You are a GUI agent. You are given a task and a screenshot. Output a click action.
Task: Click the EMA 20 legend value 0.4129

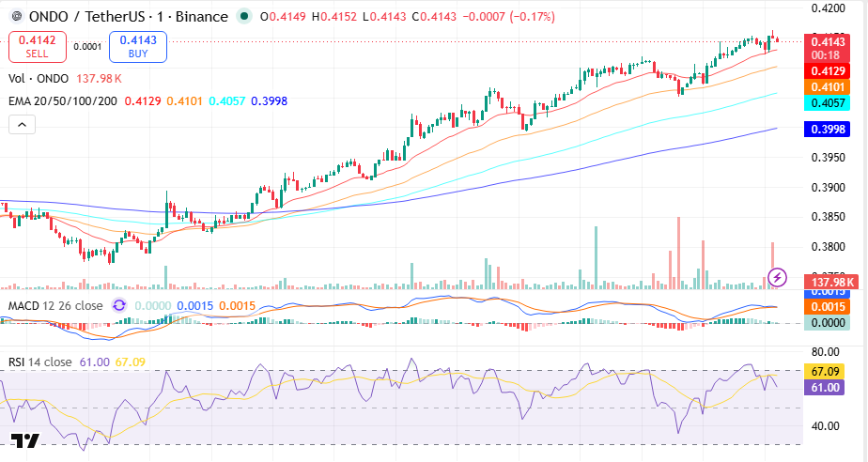coord(143,101)
